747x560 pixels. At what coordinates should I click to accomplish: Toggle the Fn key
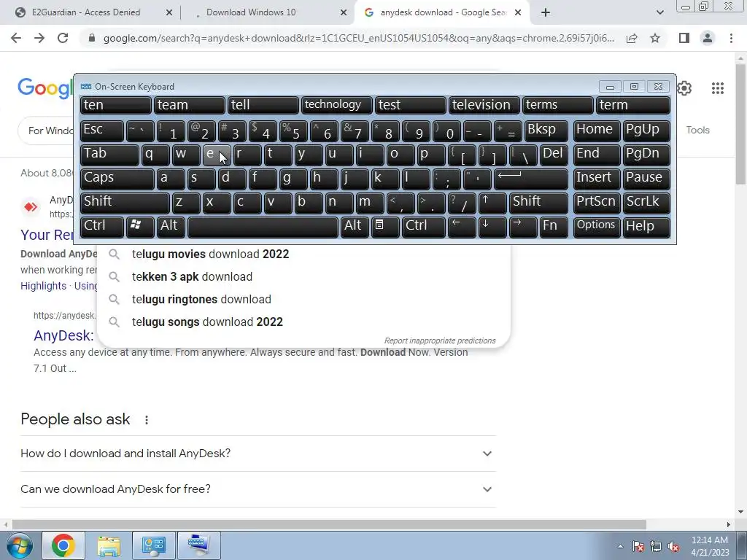point(554,226)
